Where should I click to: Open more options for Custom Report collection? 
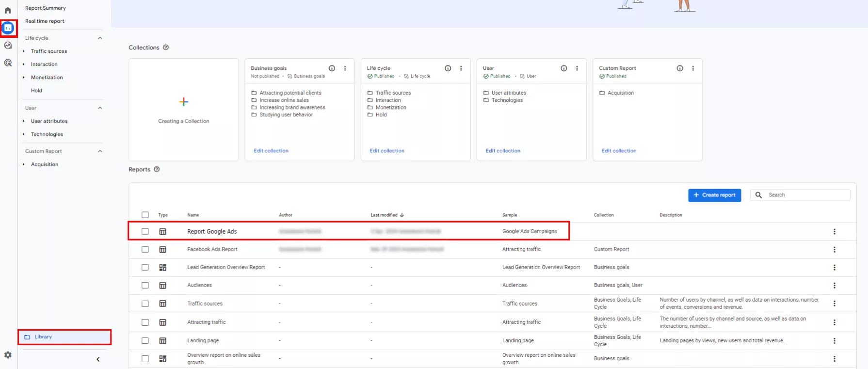(x=693, y=68)
